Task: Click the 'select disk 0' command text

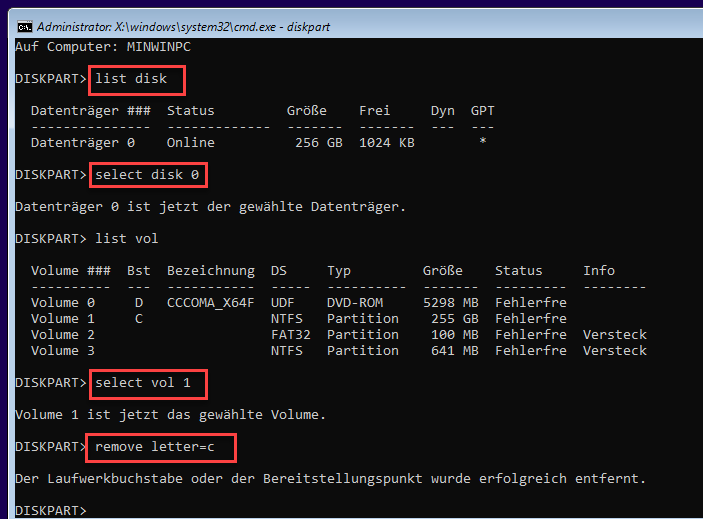Action: [147, 175]
